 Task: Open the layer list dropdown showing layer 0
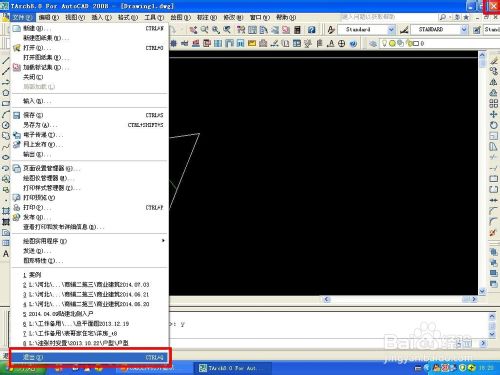440,43
